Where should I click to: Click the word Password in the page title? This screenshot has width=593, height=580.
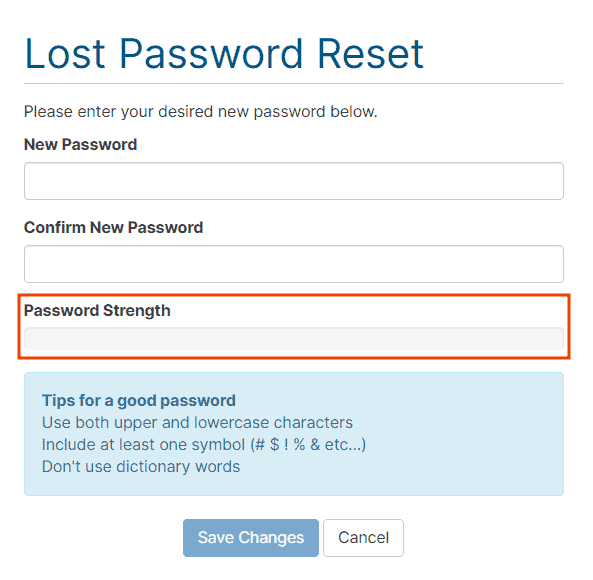click(211, 54)
